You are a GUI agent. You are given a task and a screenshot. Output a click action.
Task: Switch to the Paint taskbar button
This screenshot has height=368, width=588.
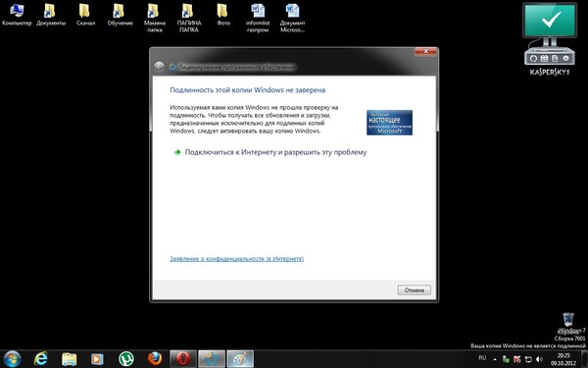[240, 359]
